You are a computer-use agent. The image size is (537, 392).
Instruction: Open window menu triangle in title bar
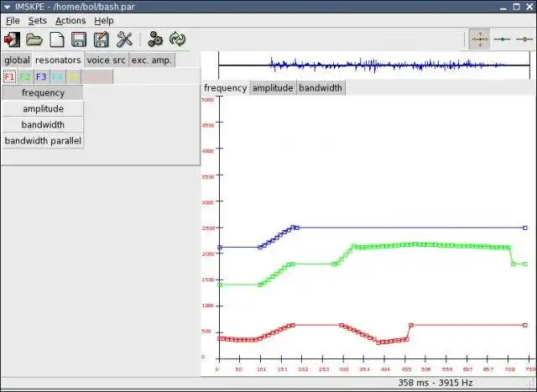7,7
